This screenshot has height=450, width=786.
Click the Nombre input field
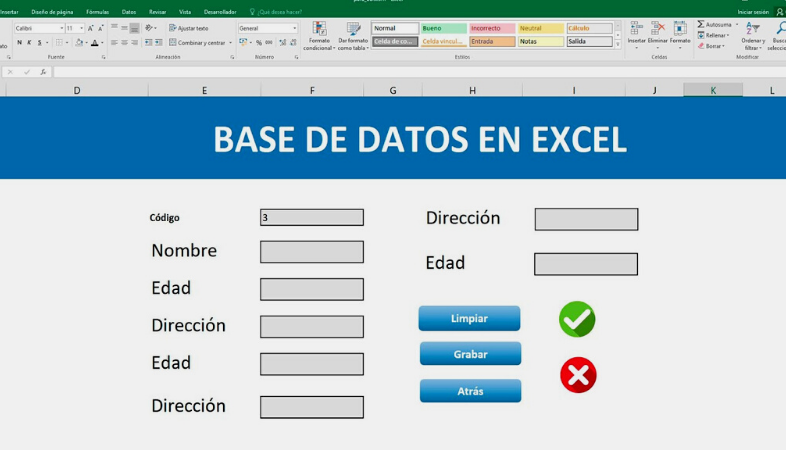tap(312, 252)
